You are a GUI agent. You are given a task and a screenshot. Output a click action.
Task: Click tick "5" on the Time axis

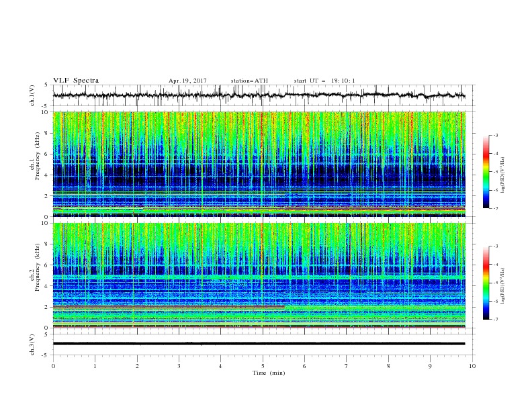pos(263,366)
